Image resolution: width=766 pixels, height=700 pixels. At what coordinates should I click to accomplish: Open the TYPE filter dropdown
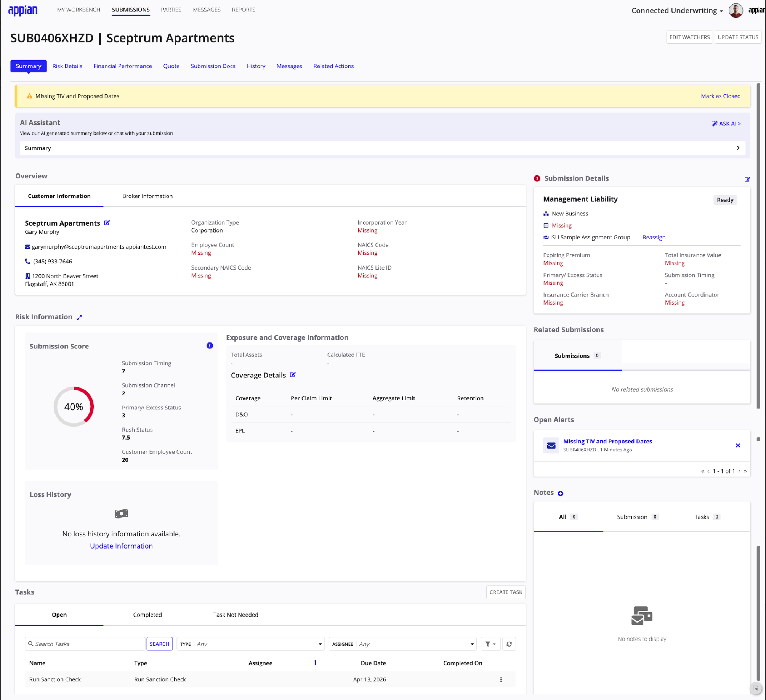tap(250, 644)
